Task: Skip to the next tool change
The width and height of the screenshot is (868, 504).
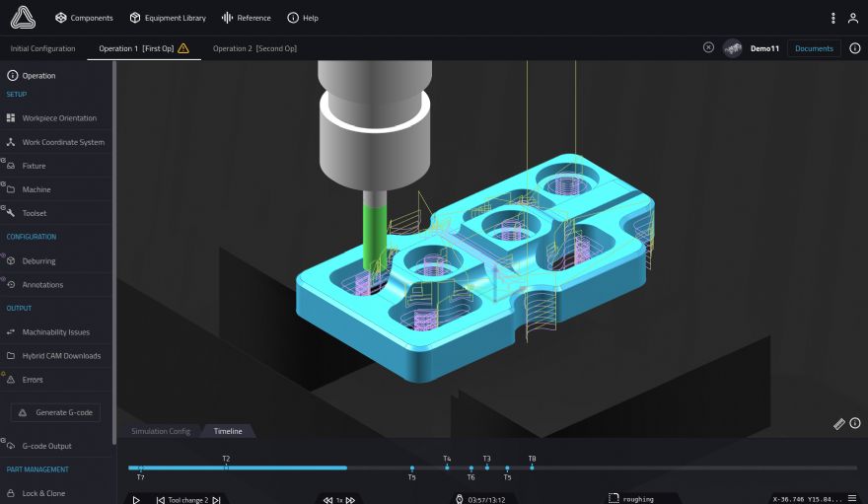Action: (x=216, y=499)
